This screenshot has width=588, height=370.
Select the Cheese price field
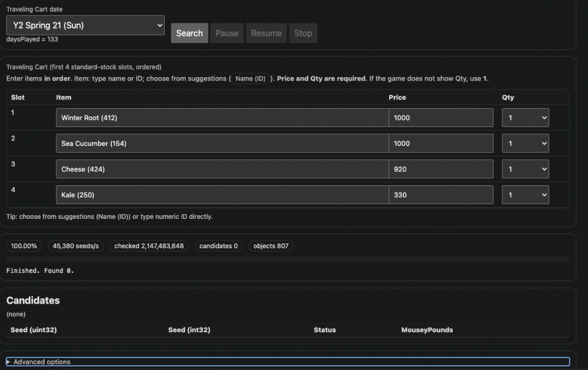440,169
